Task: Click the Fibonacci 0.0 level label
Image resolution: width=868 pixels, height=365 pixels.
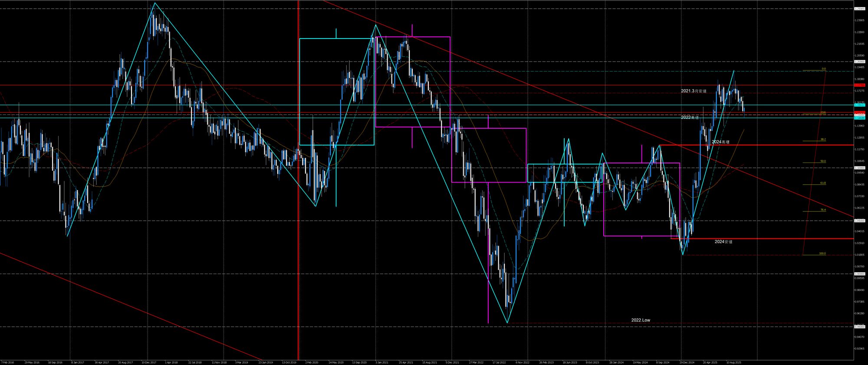Action: coord(823,69)
